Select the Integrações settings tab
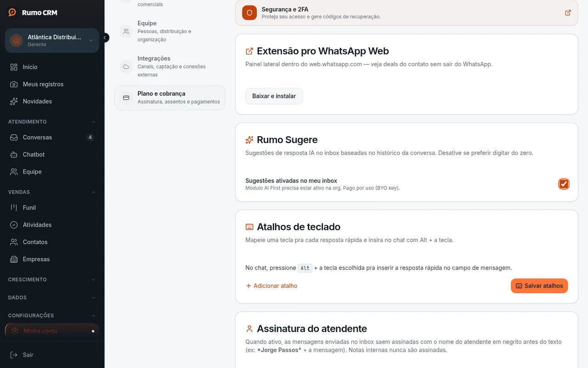 pos(170,67)
